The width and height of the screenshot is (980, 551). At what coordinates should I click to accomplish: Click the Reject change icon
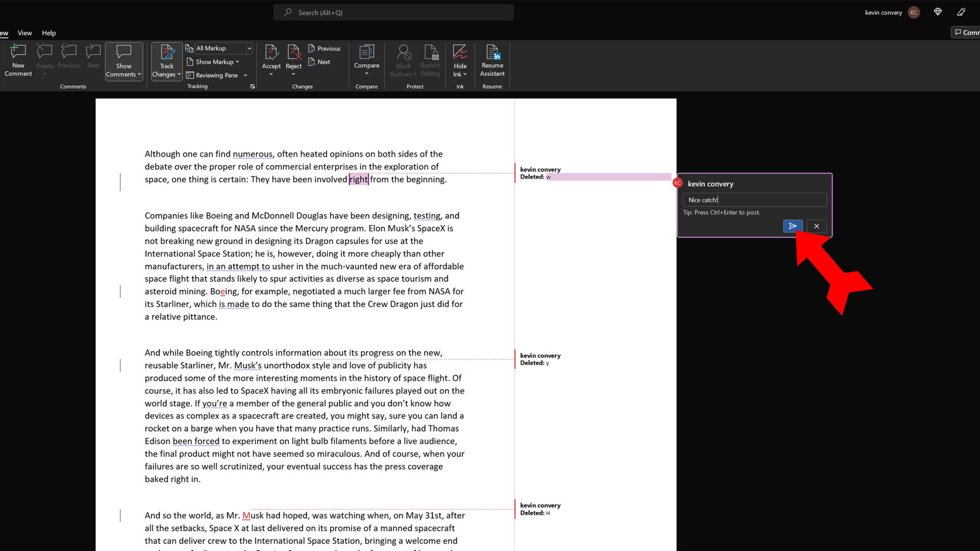coord(293,53)
